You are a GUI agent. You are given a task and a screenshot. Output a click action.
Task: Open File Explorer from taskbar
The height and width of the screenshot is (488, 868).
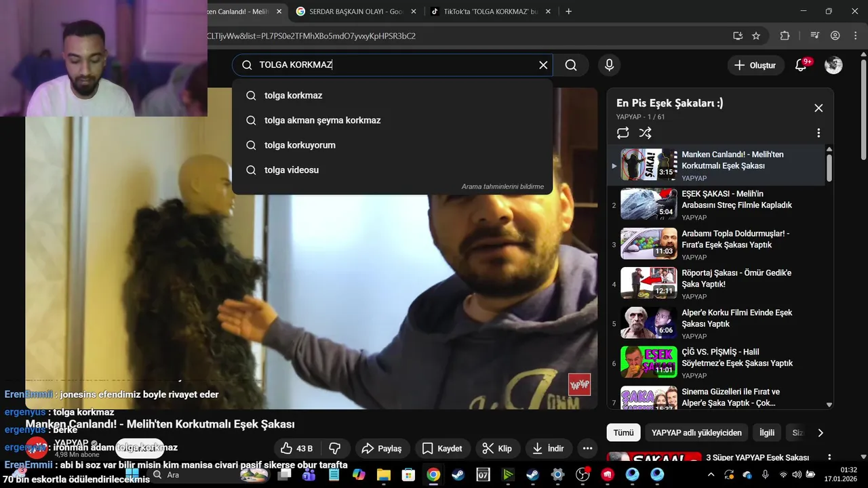click(383, 474)
